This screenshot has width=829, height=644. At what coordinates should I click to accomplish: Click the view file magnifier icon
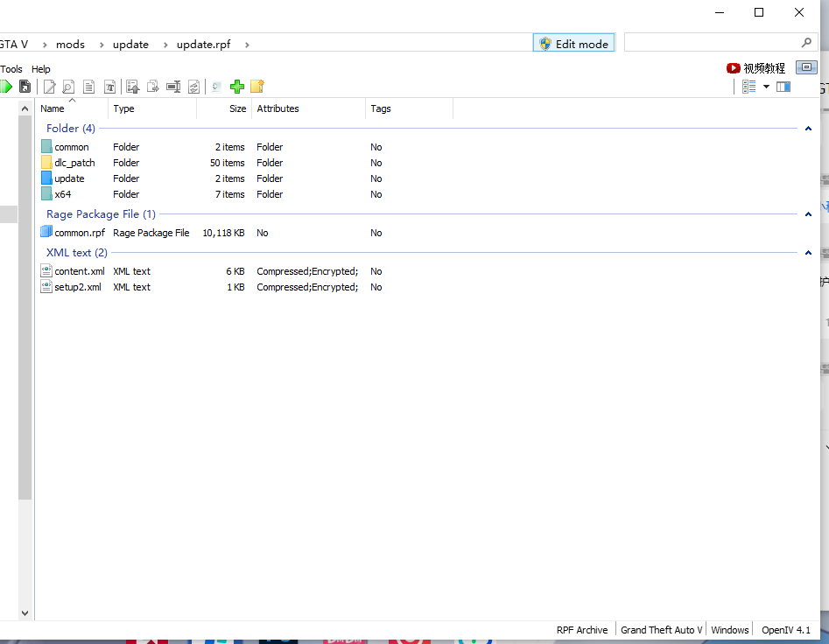(x=68, y=87)
